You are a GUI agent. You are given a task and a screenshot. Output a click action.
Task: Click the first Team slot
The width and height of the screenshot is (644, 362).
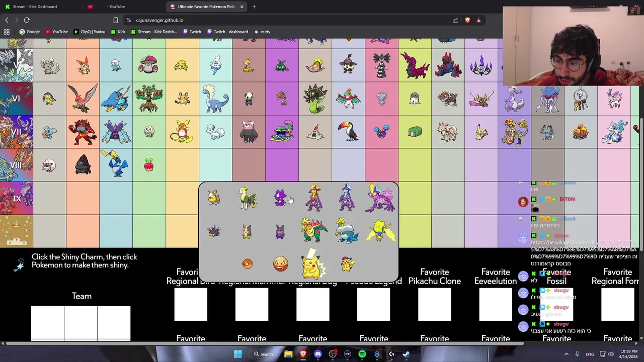pos(48,323)
